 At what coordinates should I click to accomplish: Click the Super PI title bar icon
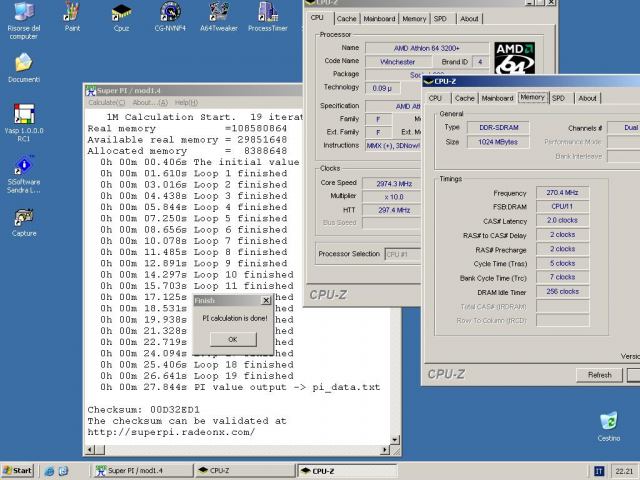coord(91,91)
